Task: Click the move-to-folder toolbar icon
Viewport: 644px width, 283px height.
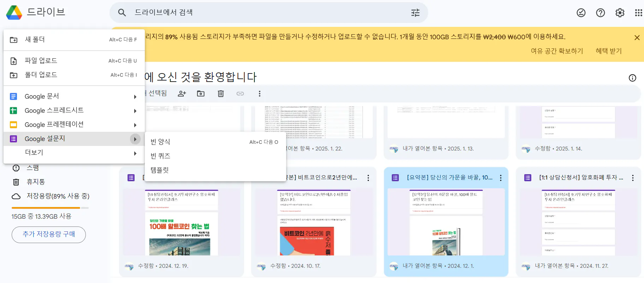Action: coord(201,94)
